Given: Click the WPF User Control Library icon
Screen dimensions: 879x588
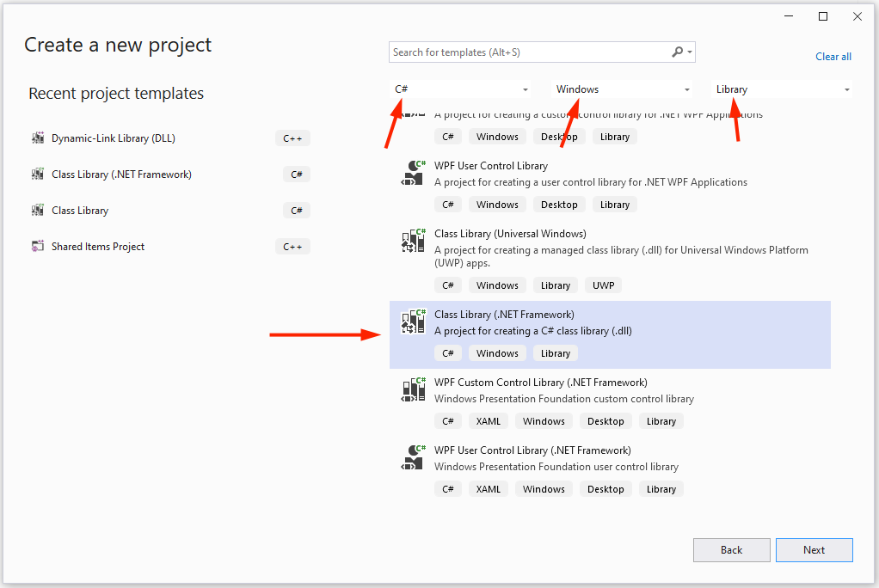Looking at the screenshot, I should [413, 173].
